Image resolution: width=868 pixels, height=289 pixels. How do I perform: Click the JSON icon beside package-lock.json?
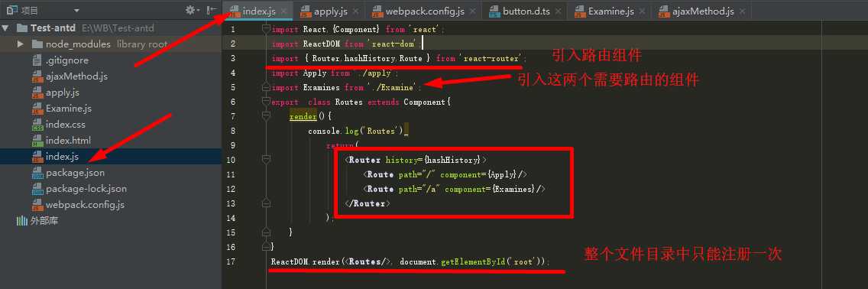(37, 189)
